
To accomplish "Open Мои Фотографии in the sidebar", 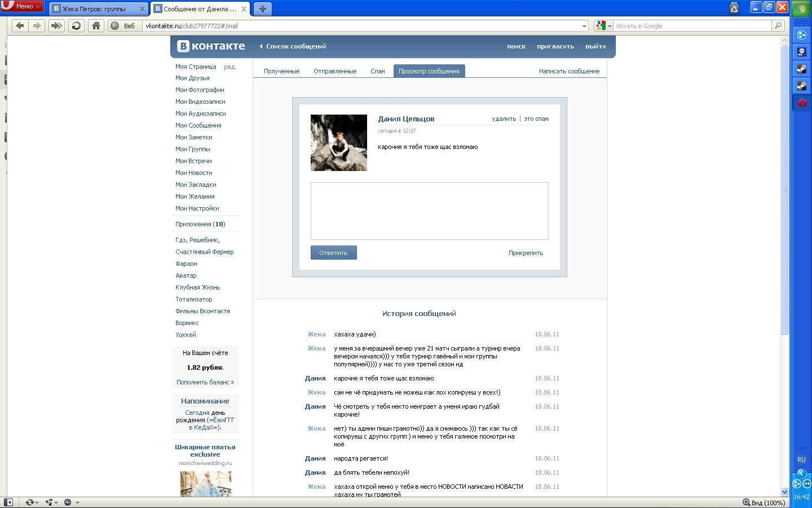I will [x=200, y=90].
